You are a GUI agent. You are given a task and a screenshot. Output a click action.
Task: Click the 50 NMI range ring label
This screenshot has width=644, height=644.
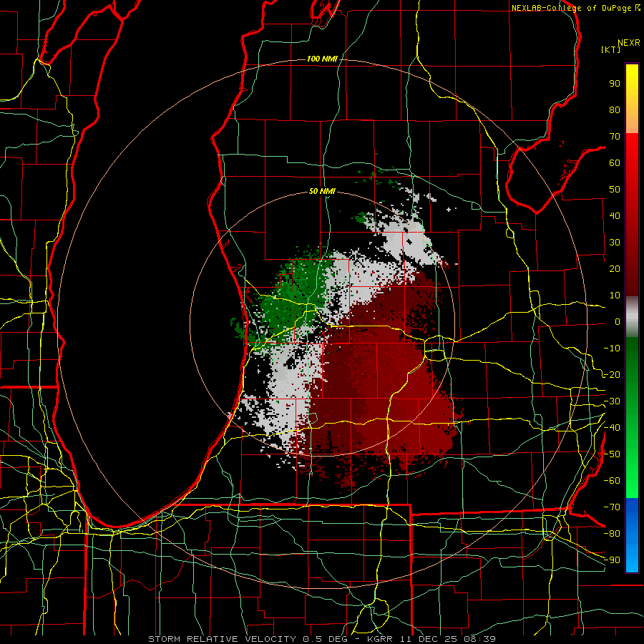(322, 191)
